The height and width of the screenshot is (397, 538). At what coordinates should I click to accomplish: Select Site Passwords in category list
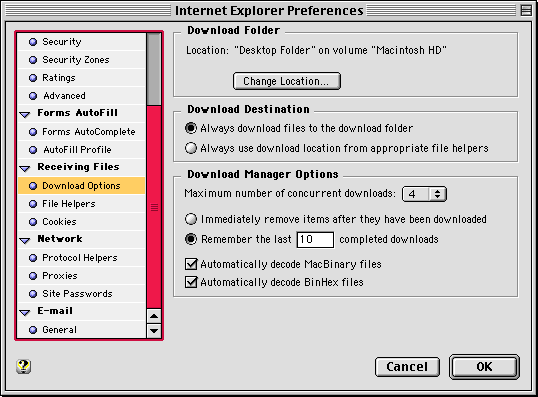click(82, 294)
